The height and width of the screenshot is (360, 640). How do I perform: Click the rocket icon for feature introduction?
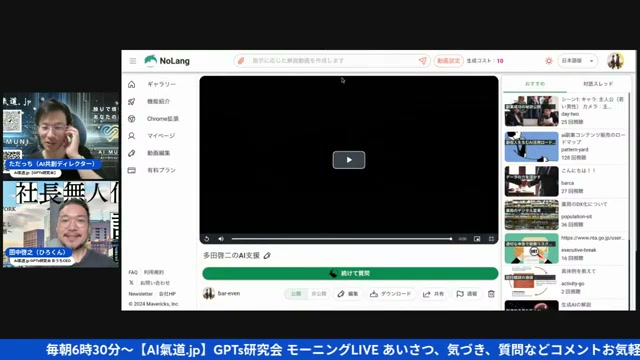point(131,101)
